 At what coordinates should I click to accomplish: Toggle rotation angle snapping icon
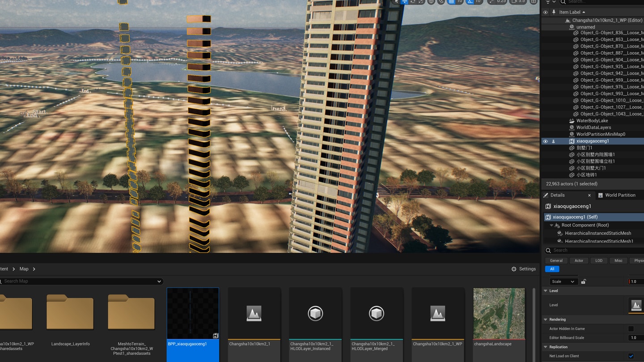click(x=470, y=2)
